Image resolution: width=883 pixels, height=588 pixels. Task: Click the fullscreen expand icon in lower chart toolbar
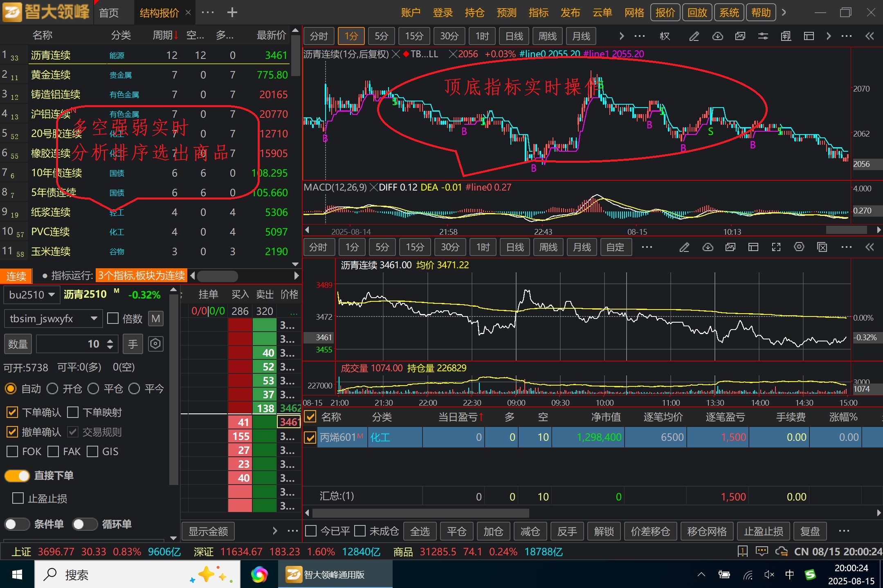[x=776, y=247]
